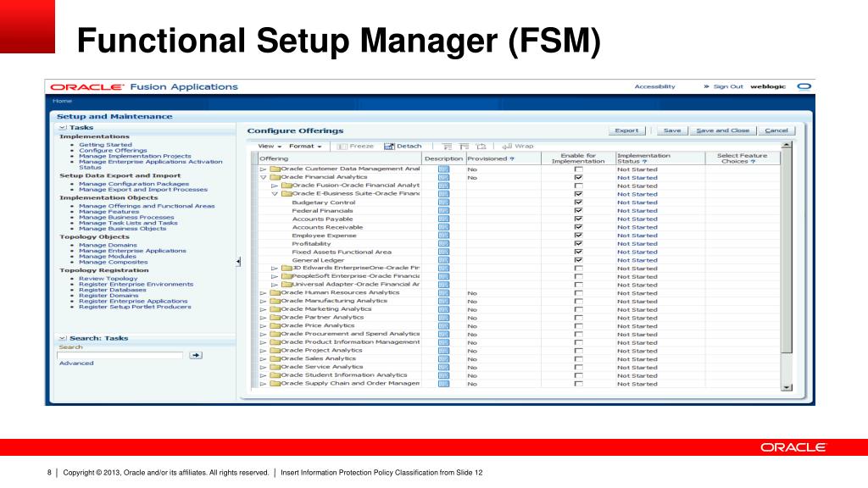Click the Implementation Status help icon

point(644,162)
